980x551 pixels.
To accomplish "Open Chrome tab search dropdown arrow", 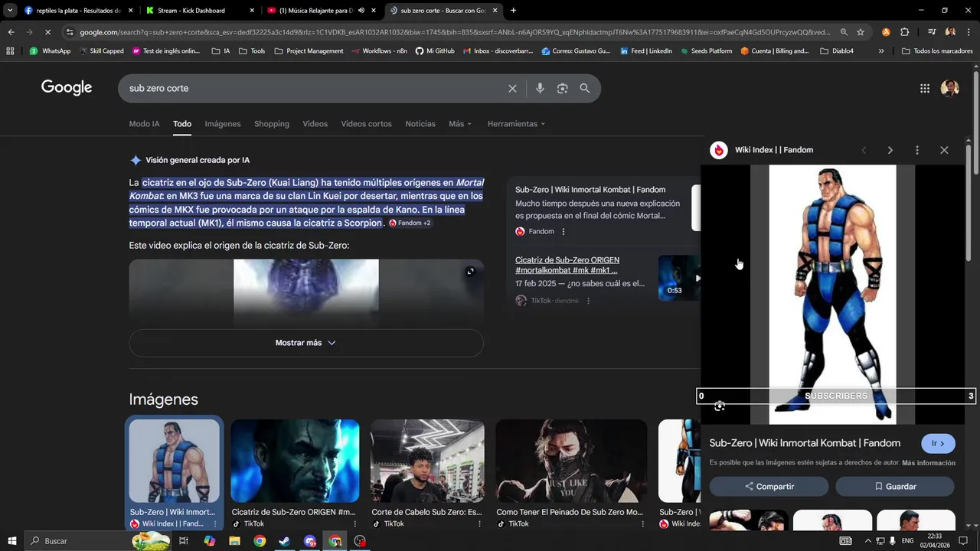I will pyautogui.click(x=10, y=11).
